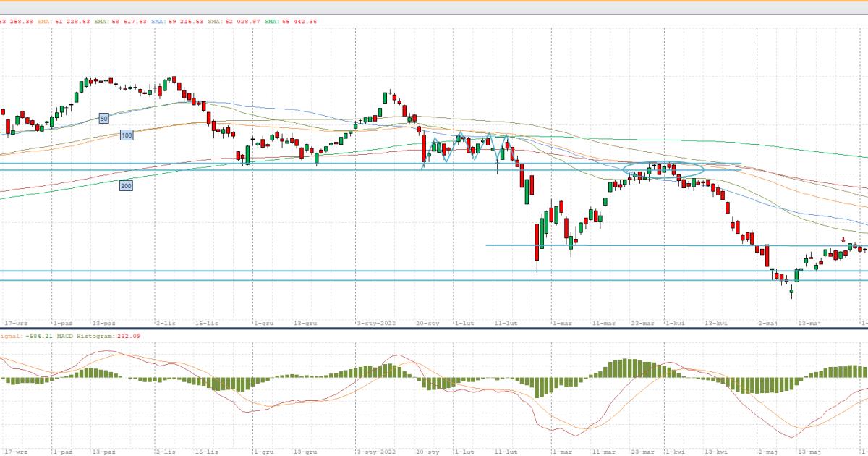This screenshot has width=868, height=456.
Task: Select the "100" moving average label box
Action: [127, 135]
